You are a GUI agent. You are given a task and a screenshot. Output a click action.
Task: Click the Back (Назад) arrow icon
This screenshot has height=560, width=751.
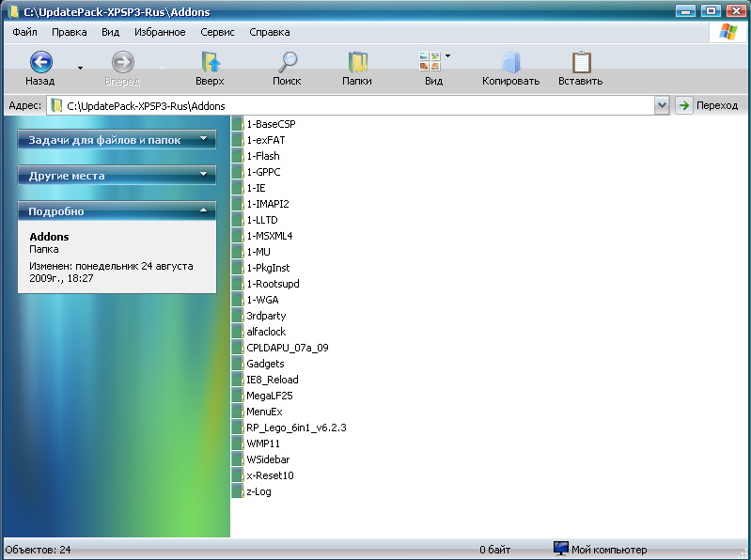coord(40,63)
